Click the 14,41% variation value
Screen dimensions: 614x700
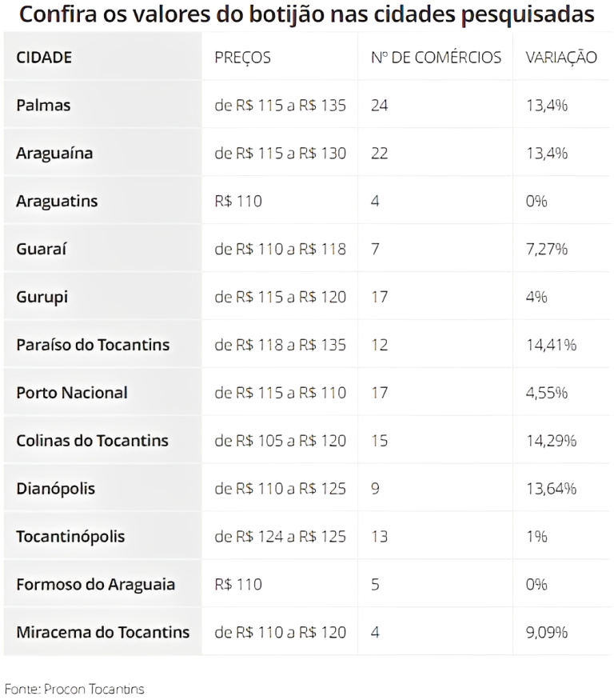pos(551,345)
